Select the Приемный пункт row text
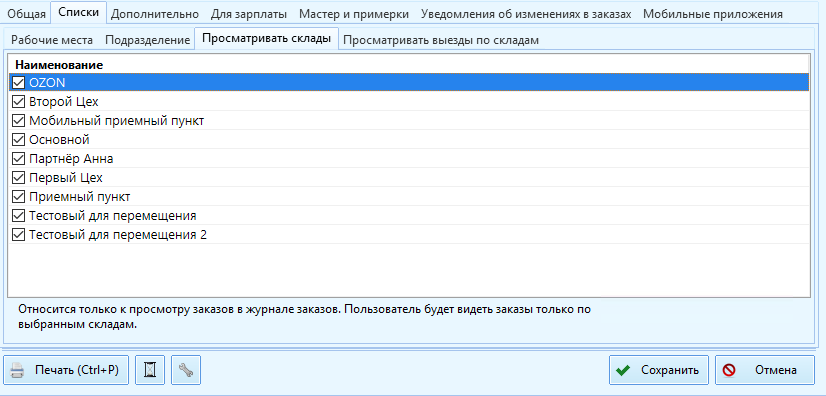The height and width of the screenshot is (396, 826). click(x=80, y=196)
